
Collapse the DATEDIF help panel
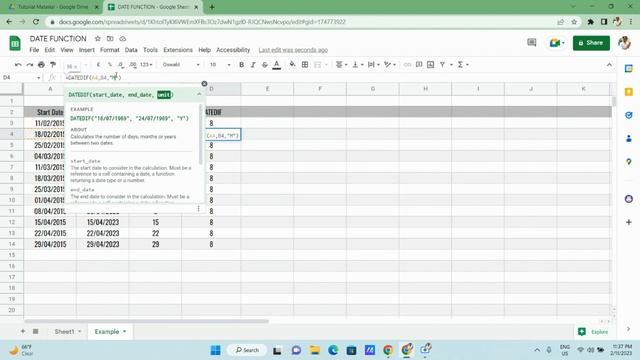pyautogui.click(x=199, y=95)
